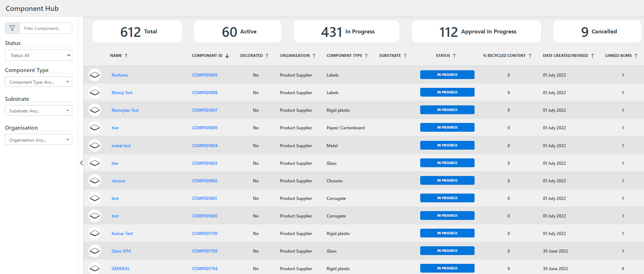
Task: Click the layer icon beside Perfume
Action: tap(95, 75)
